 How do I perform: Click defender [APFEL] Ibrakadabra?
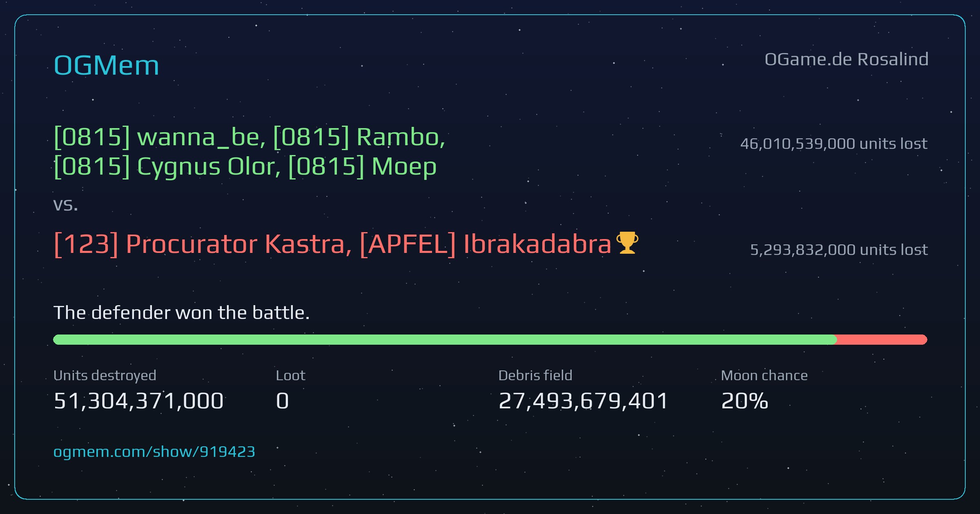(486, 244)
